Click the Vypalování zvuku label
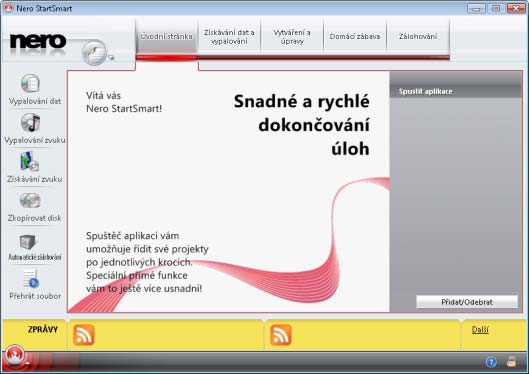The height and width of the screenshot is (374, 529). click(x=35, y=140)
